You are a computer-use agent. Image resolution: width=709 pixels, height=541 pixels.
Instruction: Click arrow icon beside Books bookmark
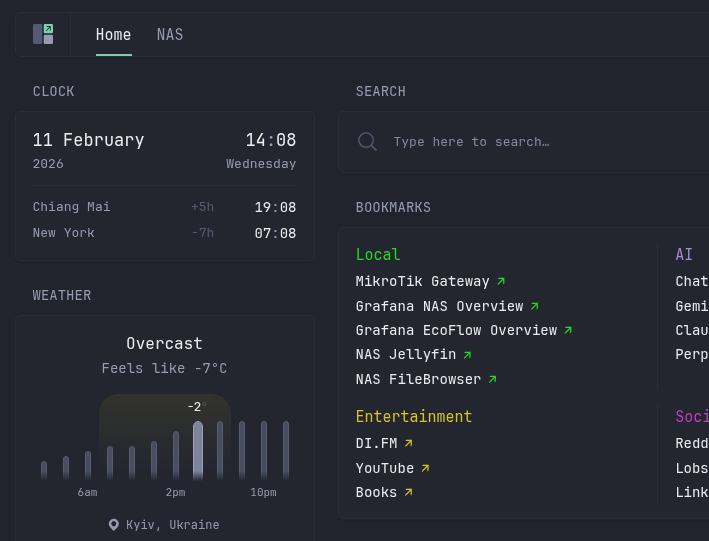tap(408, 492)
